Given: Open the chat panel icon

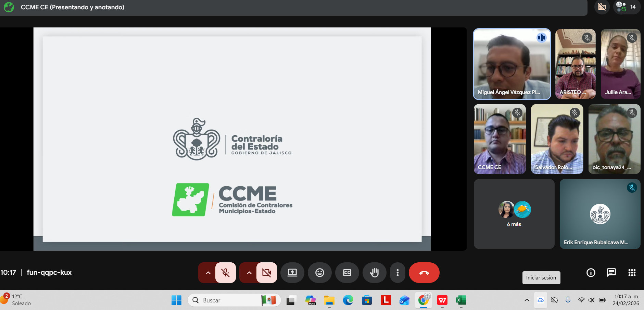Looking at the screenshot, I should point(611,273).
